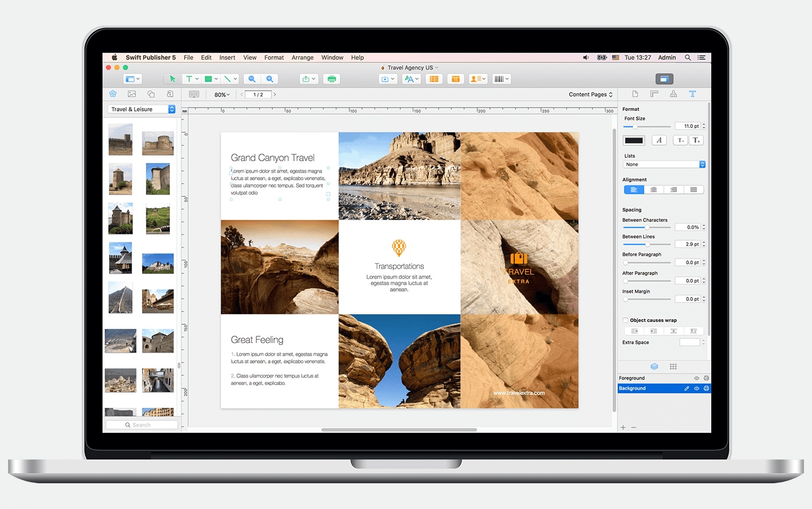Set text alignment to left
This screenshot has width=812, height=509.
634,190
